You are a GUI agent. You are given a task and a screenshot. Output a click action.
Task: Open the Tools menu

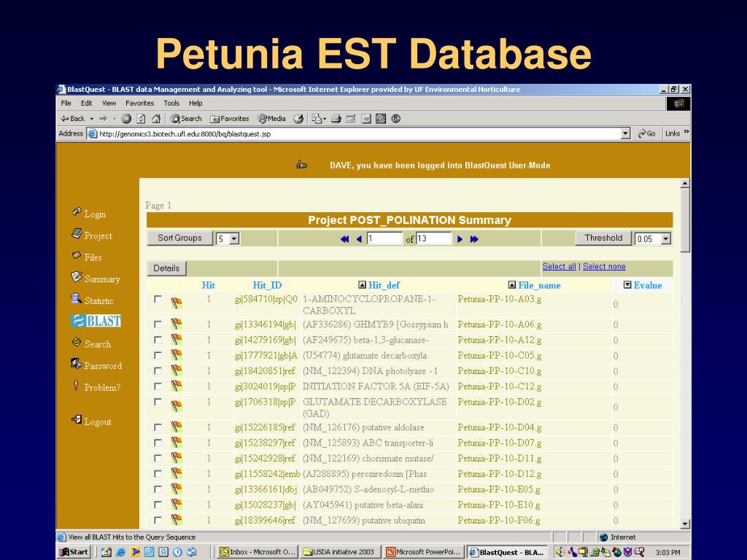[x=171, y=103]
